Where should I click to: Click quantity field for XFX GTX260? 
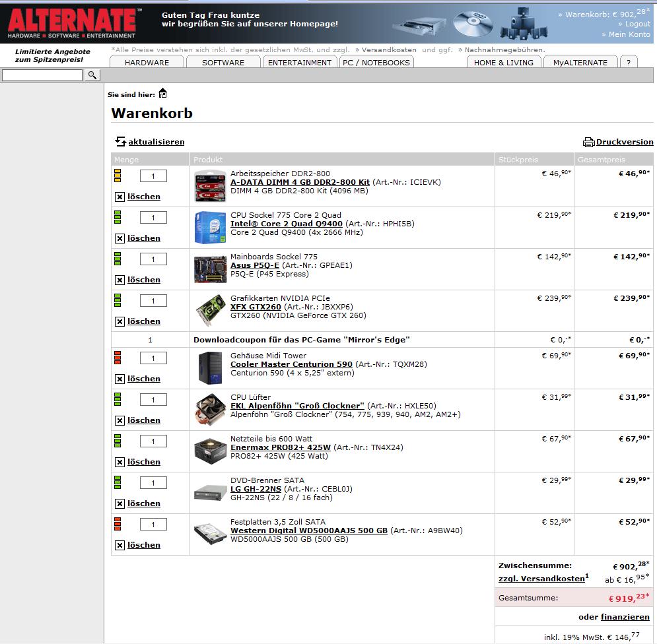(153, 301)
